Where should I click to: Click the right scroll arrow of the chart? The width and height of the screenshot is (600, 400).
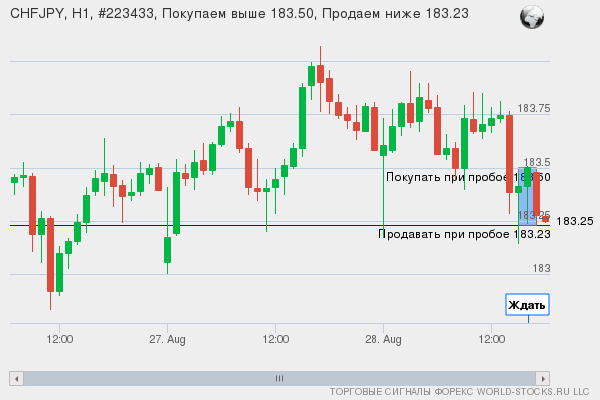(543, 379)
